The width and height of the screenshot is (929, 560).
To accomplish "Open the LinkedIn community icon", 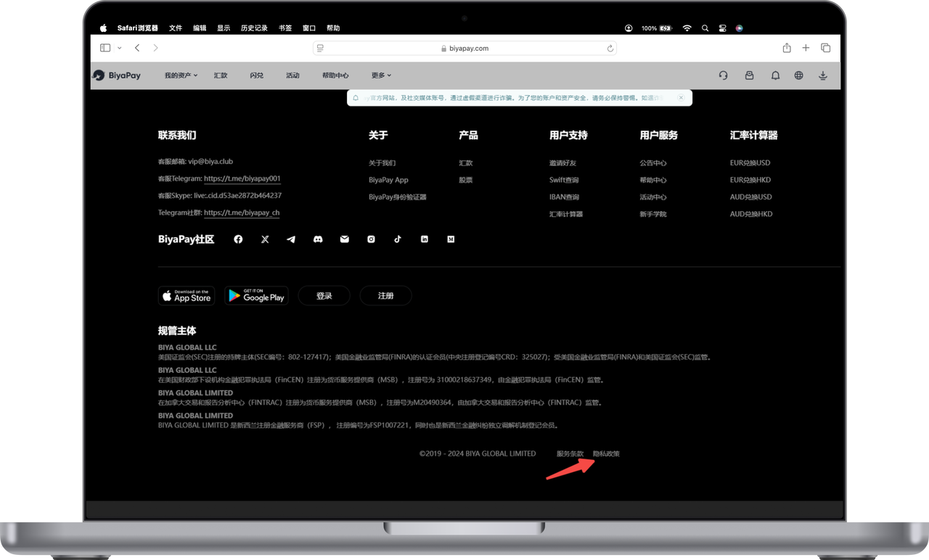I will (x=425, y=239).
